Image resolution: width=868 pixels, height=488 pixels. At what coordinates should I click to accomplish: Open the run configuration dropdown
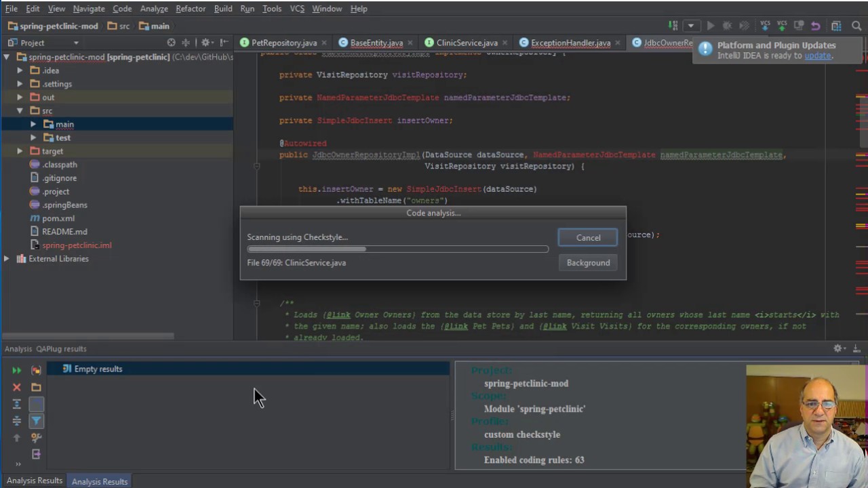[x=690, y=26]
